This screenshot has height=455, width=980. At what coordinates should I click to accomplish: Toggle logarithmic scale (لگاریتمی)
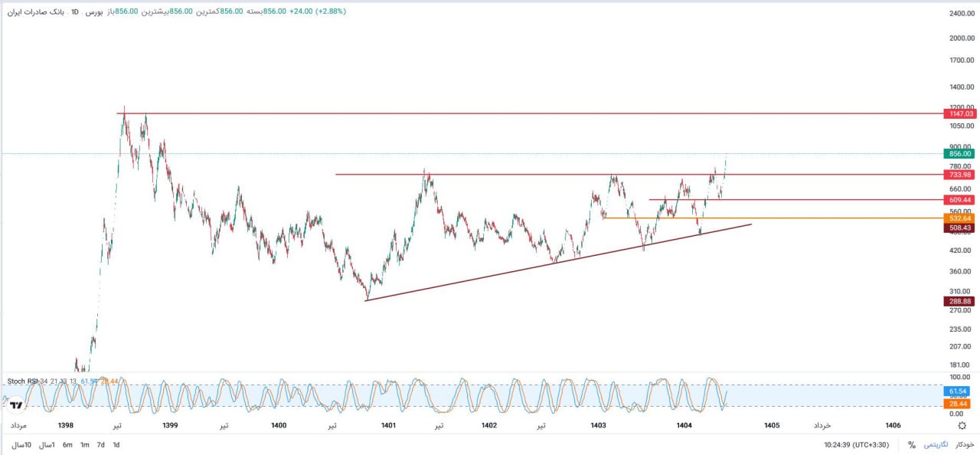click(936, 444)
